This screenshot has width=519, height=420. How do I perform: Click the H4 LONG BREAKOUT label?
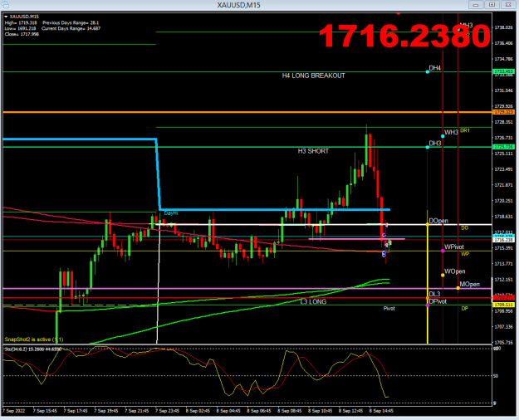pos(313,76)
